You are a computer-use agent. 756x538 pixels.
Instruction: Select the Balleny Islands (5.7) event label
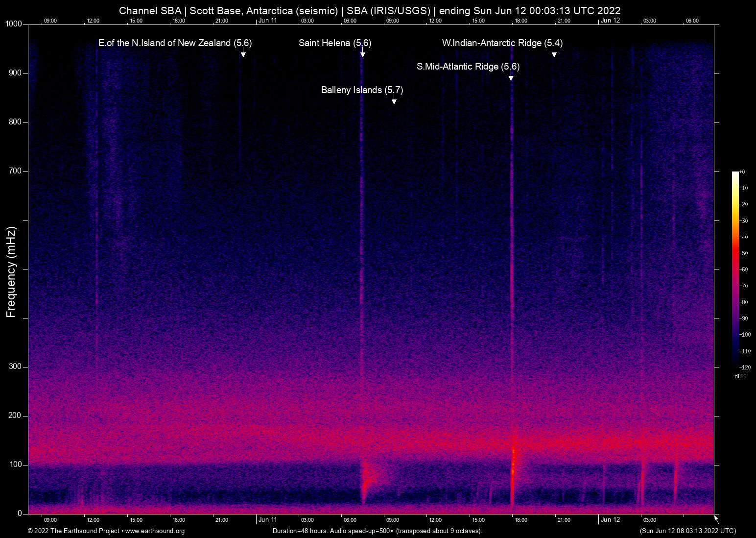pyautogui.click(x=362, y=90)
